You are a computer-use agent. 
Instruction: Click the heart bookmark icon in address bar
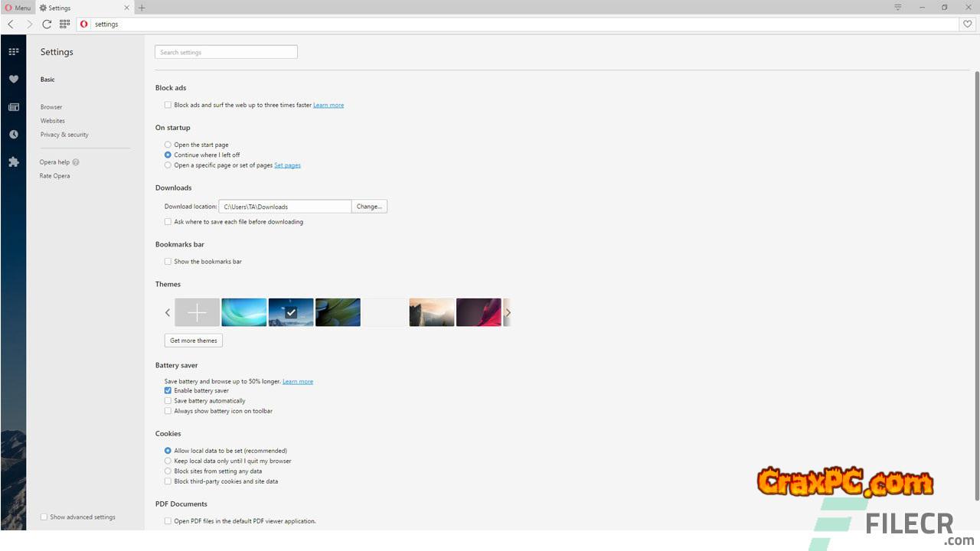coord(968,24)
